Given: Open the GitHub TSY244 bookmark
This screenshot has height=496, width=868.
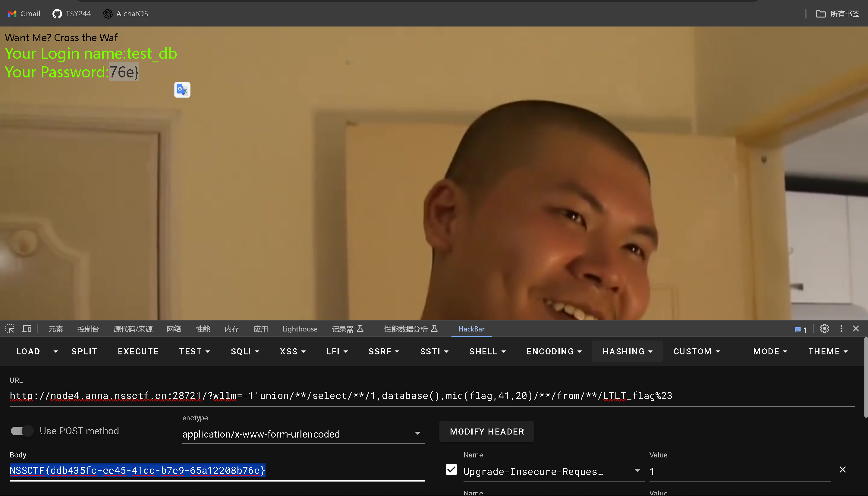Looking at the screenshot, I should coord(72,14).
